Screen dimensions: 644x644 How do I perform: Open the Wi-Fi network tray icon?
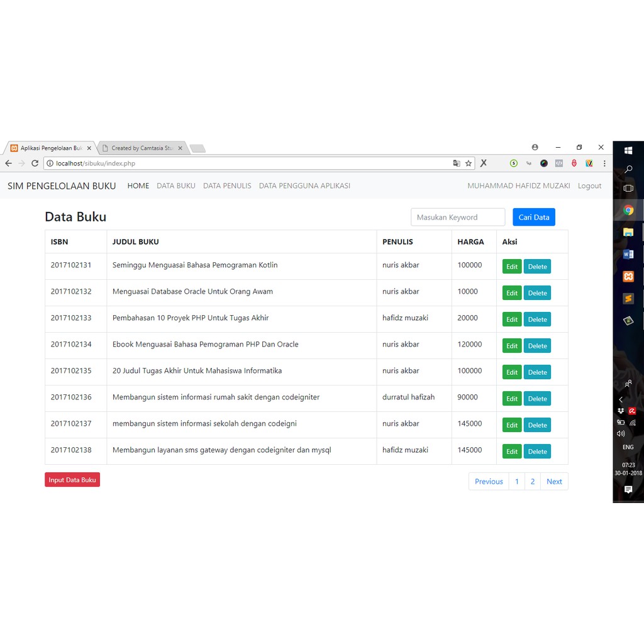[633, 423]
